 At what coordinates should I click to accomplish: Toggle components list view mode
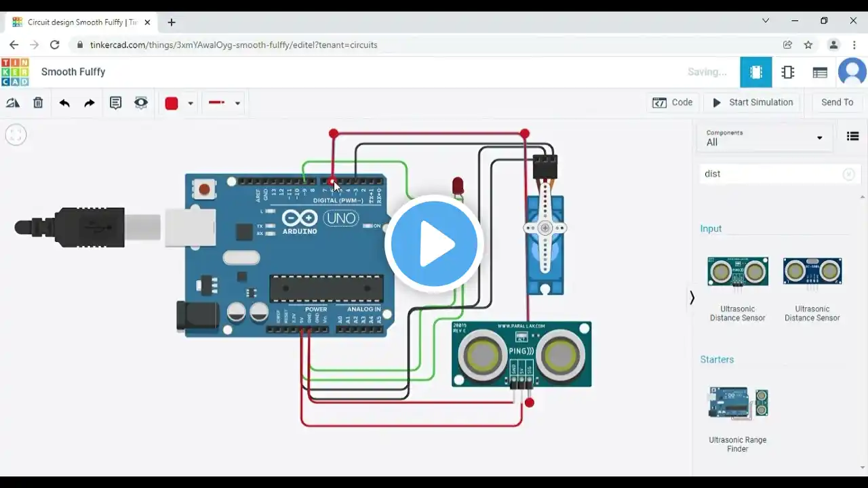coord(853,136)
